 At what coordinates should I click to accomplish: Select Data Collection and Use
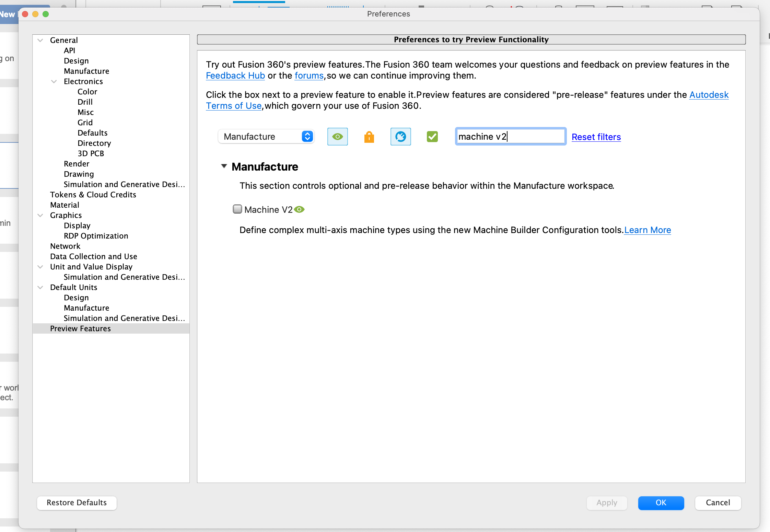[94, 256]
